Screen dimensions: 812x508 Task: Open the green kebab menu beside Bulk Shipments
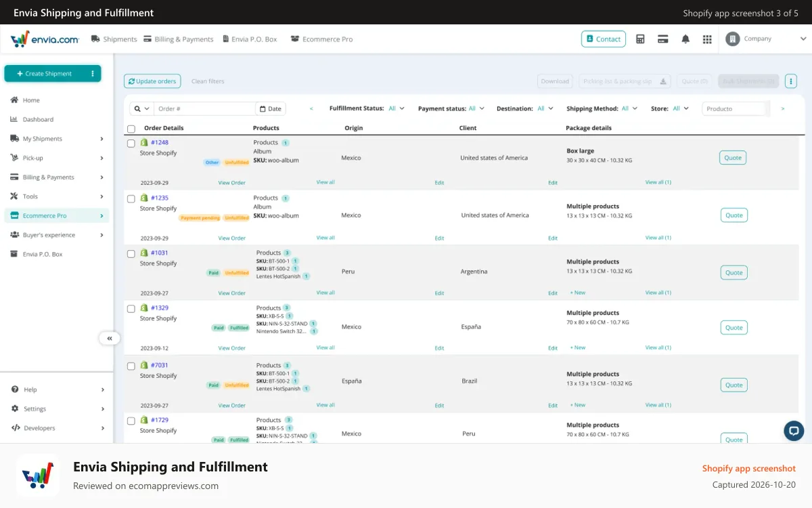pyautogui.click(x=790, y=81)
